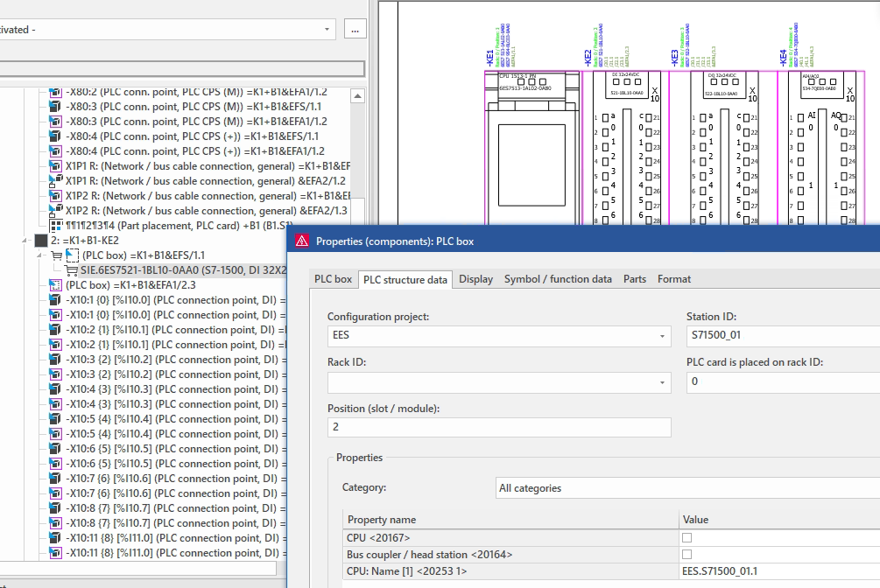Open the Symbol / function data tab
This screenshot has width=880, height=588.
pyautogui.click(x=558, y=279)
